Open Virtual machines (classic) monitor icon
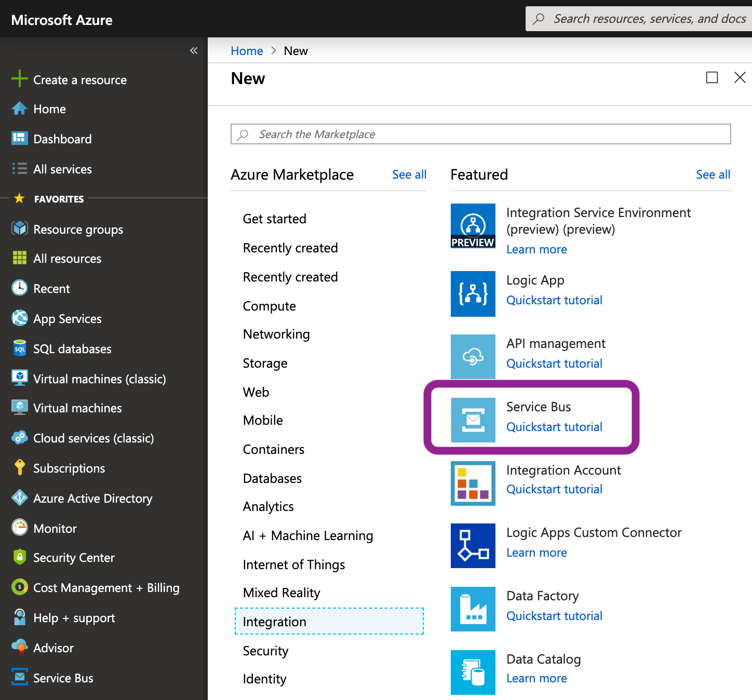This screenshot has height=700, width=752. pos(19,378)
